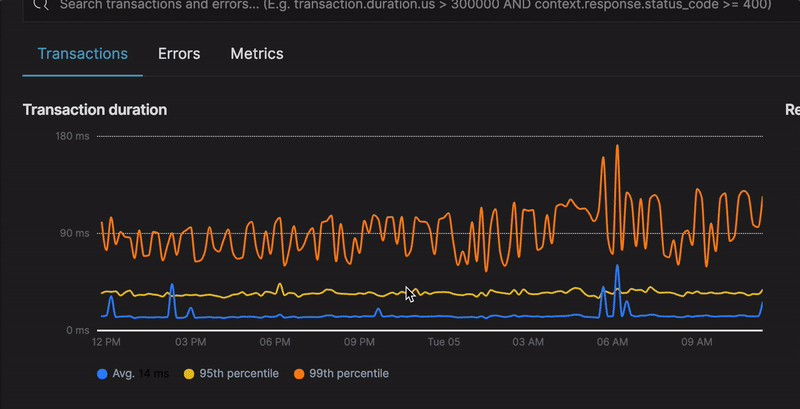Choose the 09 AM x-axis label

[696, 342]
